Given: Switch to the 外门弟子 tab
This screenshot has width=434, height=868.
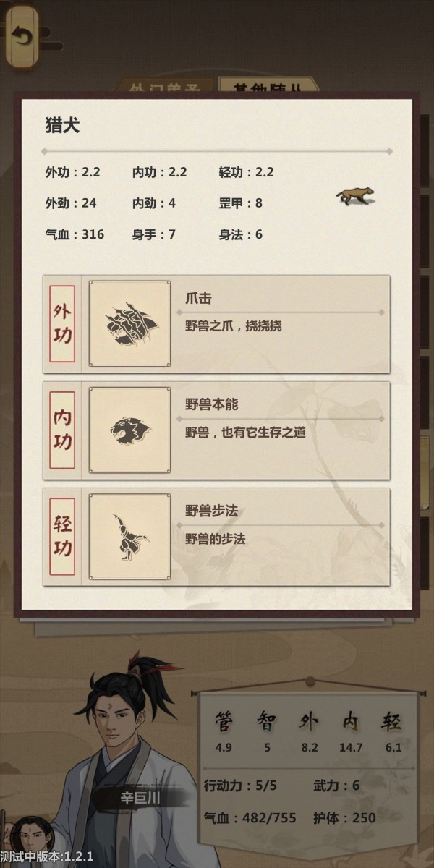Looking at the screenshot, I should [x=166, y=87].
